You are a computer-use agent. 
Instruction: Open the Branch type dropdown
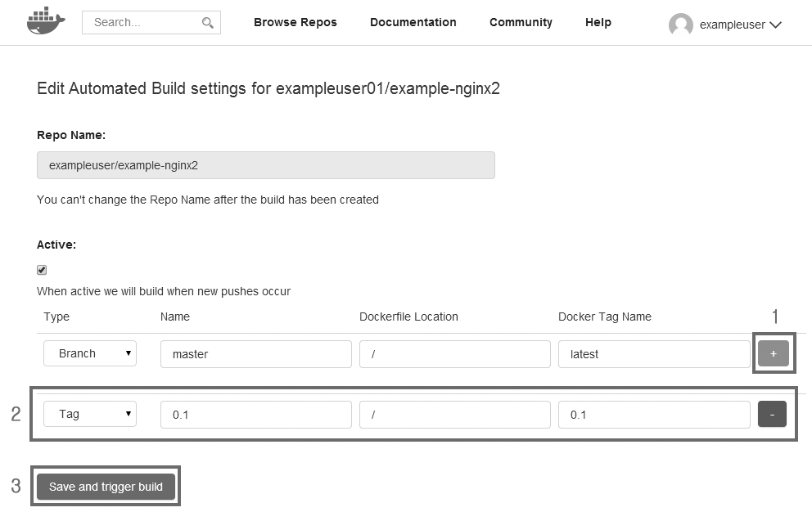tap(90, 353)
